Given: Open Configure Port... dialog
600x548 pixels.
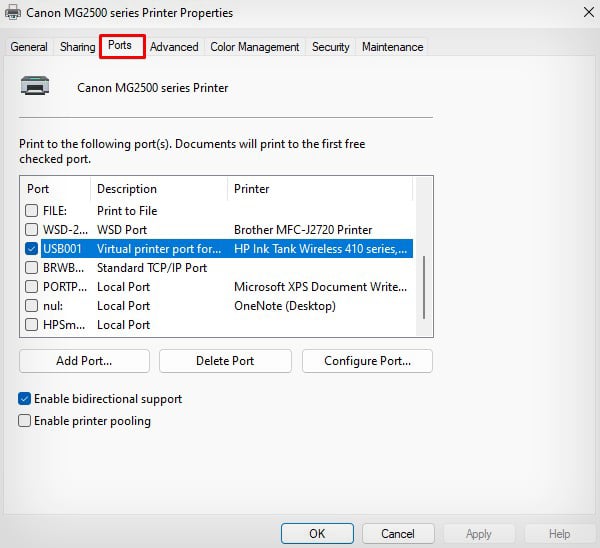Looking at the screenshot, I should (x=367, y=361).
